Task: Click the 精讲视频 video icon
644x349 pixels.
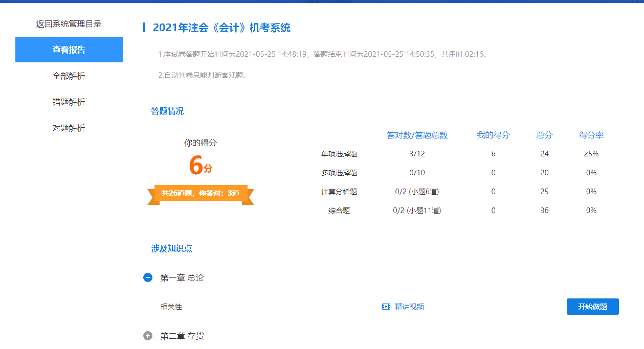Action: 387,307
